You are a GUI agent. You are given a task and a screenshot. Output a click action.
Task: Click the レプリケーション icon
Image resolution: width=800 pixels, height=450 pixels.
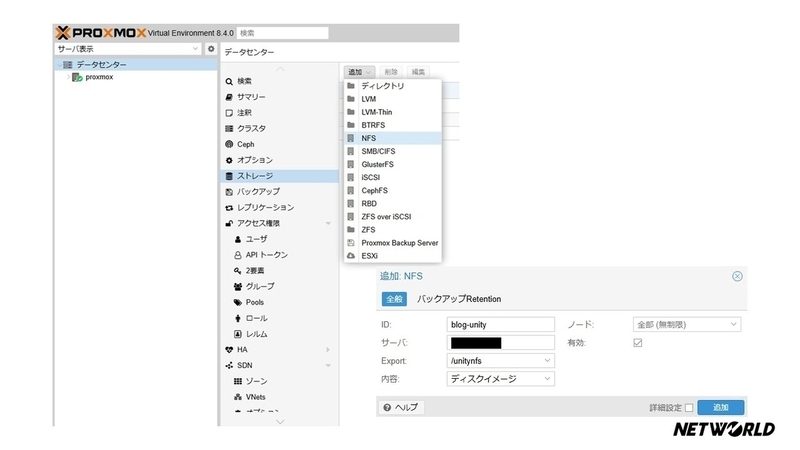point(229,208)
